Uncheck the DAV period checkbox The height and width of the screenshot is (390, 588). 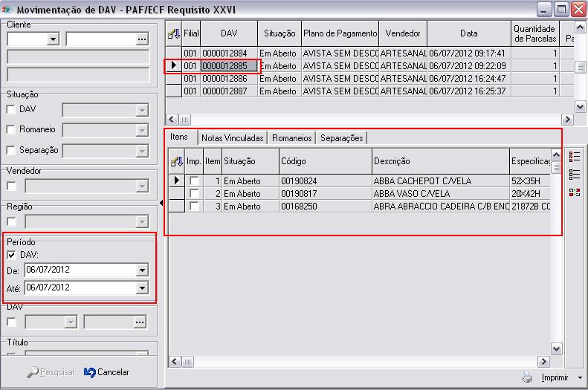(x=11, y=255)
